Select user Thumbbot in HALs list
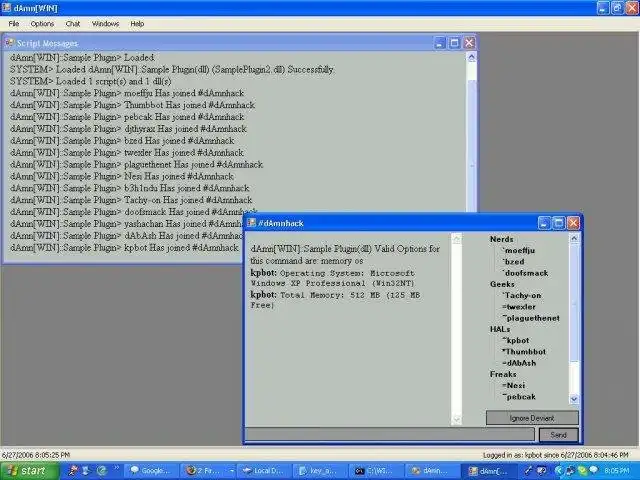640x480 pixels. click(x=525, y=351)
